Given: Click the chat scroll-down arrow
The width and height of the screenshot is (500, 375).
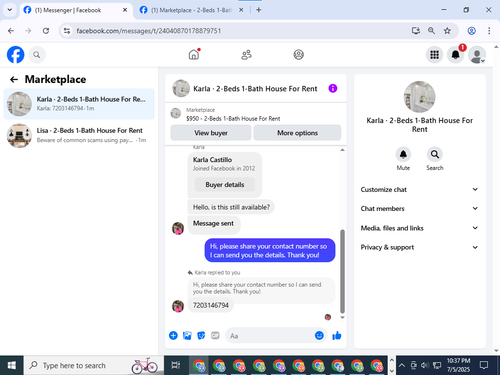Looking at the screenshot, I should pyautogui.click(x=342, y=317).
